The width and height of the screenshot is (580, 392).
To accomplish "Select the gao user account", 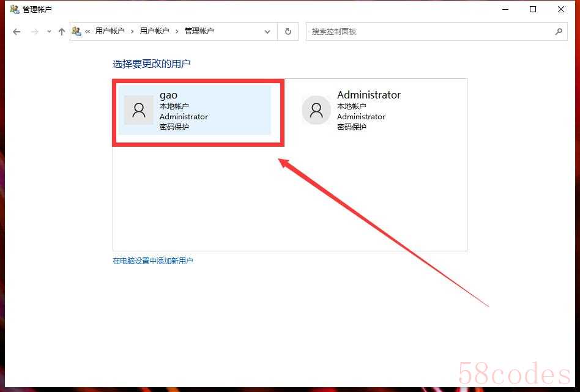I will [195, 110].
